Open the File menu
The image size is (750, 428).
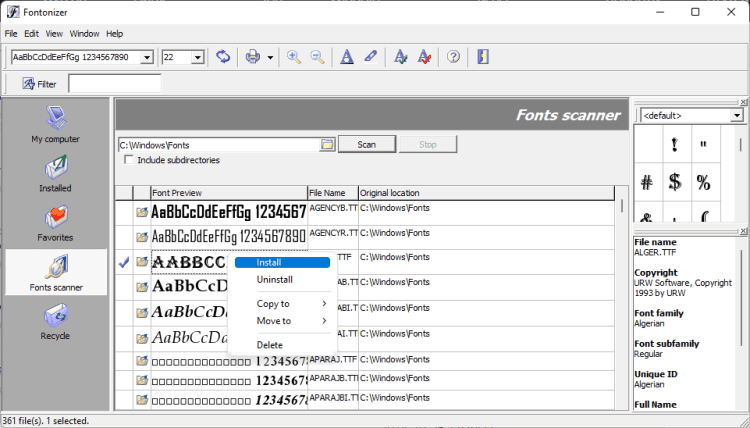pos(11,33)
